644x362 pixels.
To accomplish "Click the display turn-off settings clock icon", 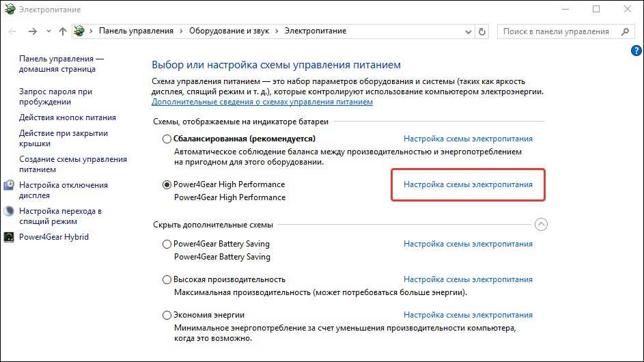I will 9,185.
